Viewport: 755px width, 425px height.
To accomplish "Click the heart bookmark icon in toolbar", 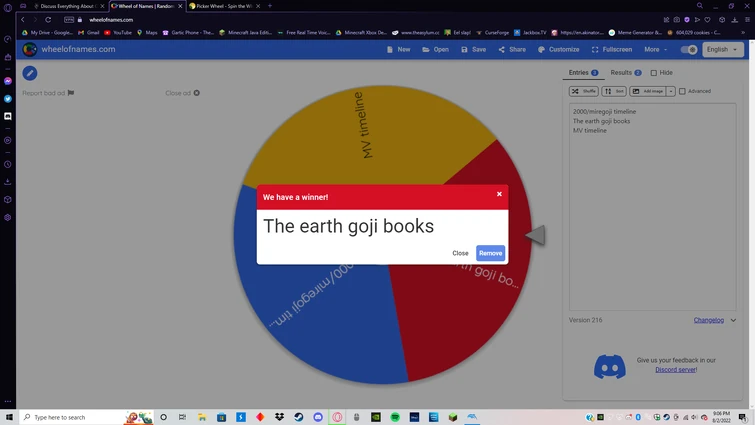I will tap(707, 20).
